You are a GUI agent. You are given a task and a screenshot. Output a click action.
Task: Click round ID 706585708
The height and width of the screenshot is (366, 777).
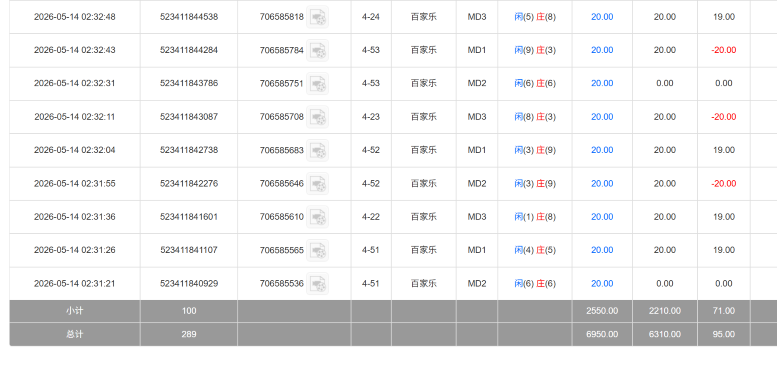[281, 117]
